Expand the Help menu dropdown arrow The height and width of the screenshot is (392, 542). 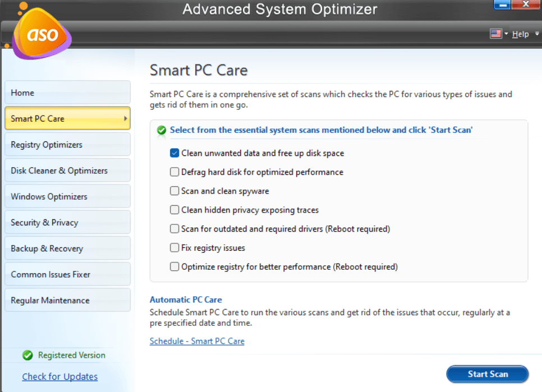[x=537, y=34]
